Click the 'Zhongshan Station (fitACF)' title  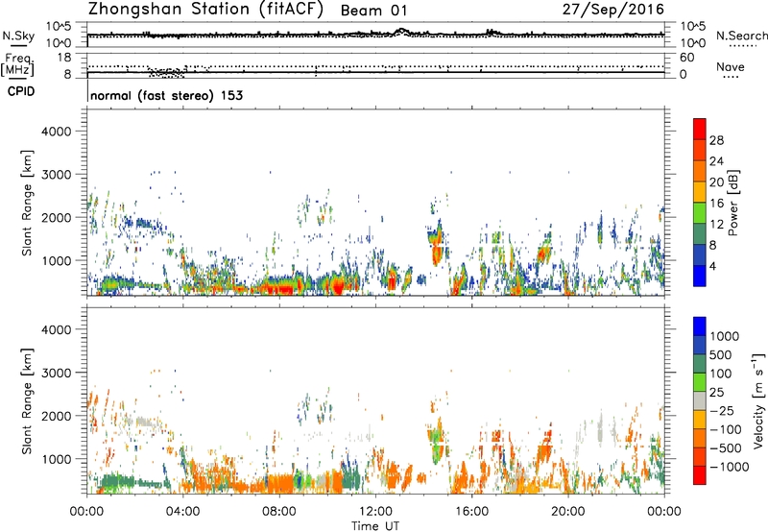pyautogui.click(x=205, y=10)
